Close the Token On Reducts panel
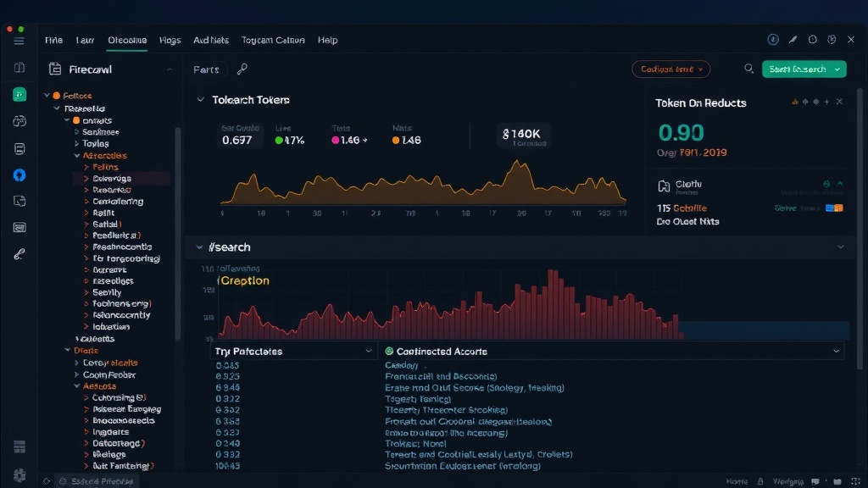Viewport: 868px width, 488px height. (x=839, y=102)
